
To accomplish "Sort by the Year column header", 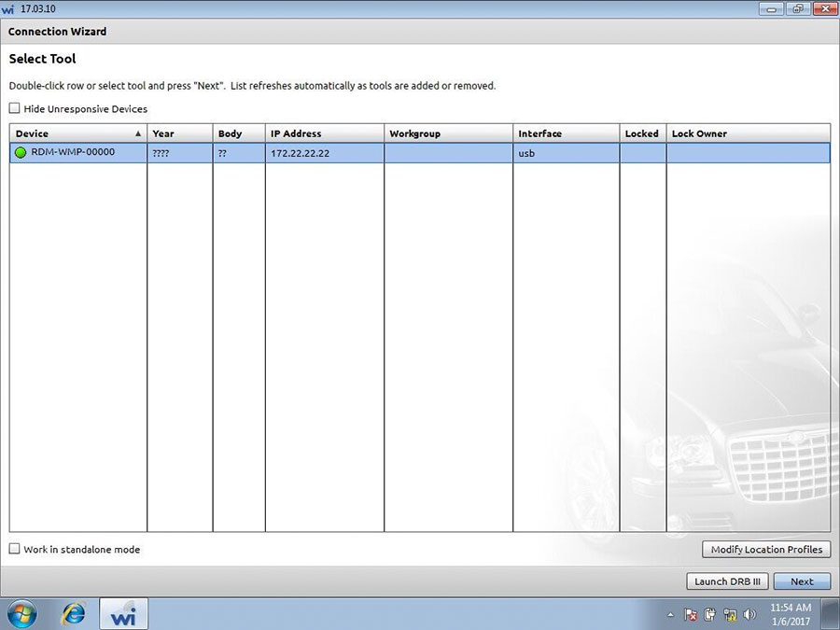I will coord(180,133).
